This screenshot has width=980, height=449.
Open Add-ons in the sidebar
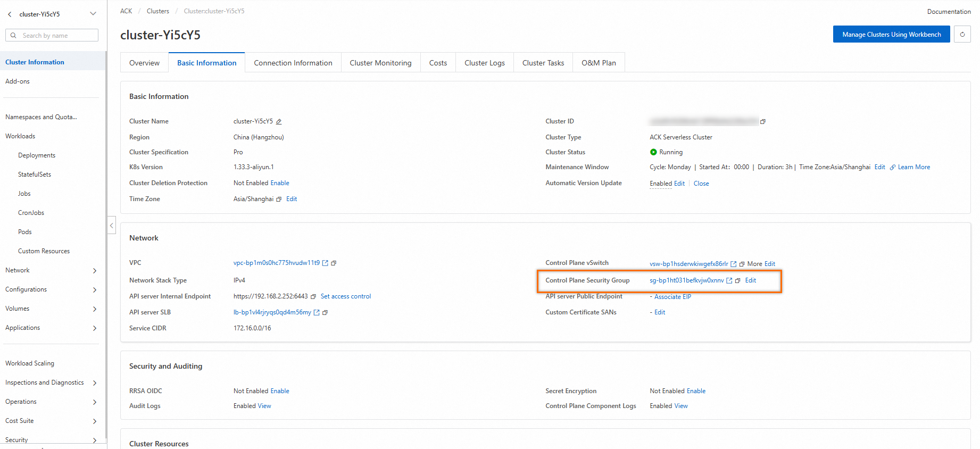click(x=18, y=81)
